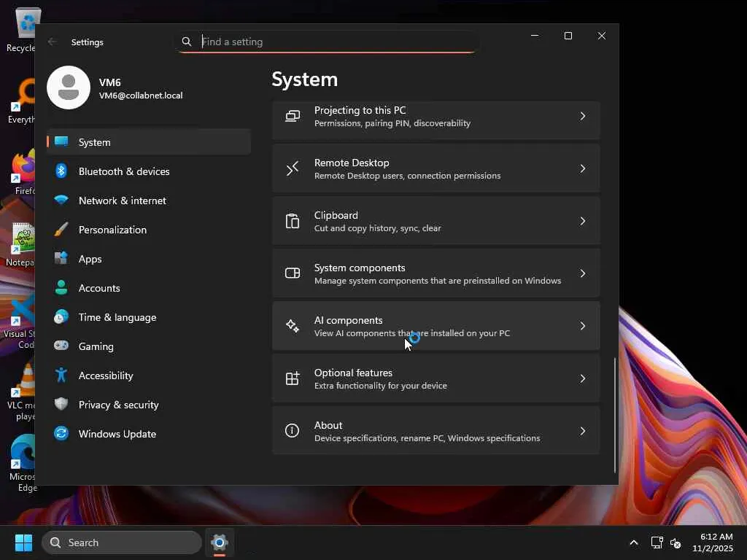Click the Apps icon in the sidebar
Image resolution: width=747 pixels, height=560 pixels.
point(61,259)
